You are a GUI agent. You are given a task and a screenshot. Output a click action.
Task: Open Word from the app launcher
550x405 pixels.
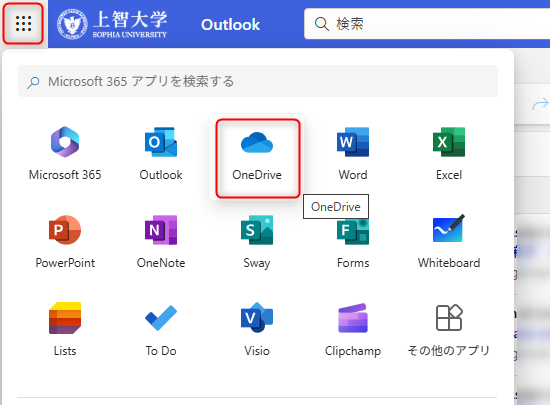coord(353,154)
